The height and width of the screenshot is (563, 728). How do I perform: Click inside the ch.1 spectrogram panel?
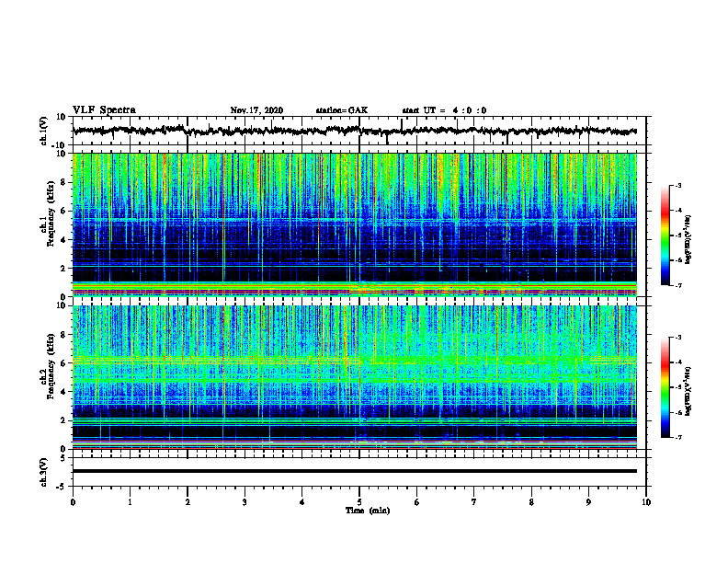[355, 224]
